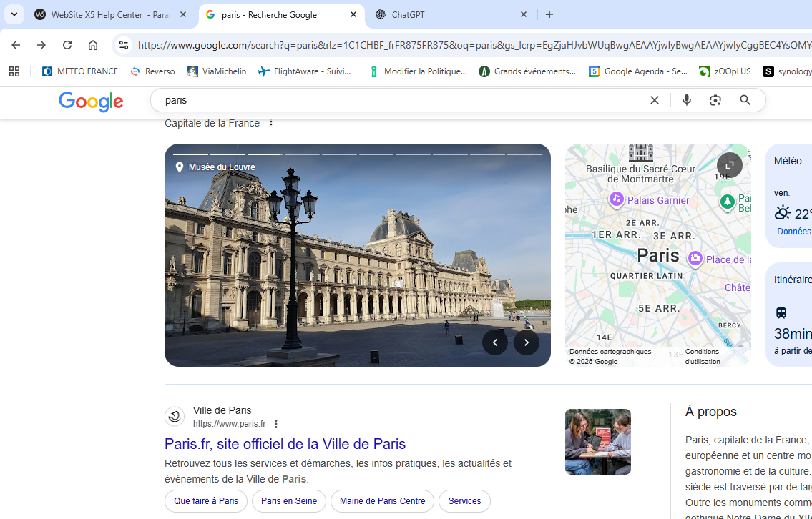This screenshot has width=812, height=519.
Task: Open Google Agenda bookmark
Action: point(638,71)
